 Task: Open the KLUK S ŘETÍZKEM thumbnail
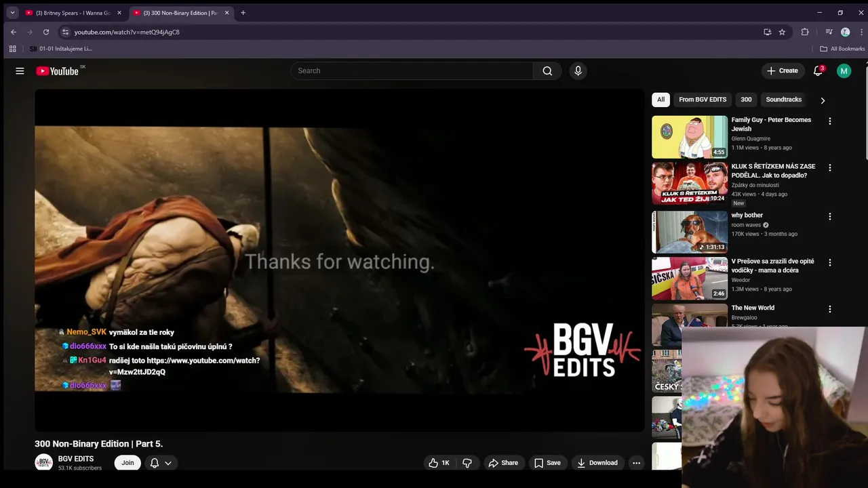690,183
